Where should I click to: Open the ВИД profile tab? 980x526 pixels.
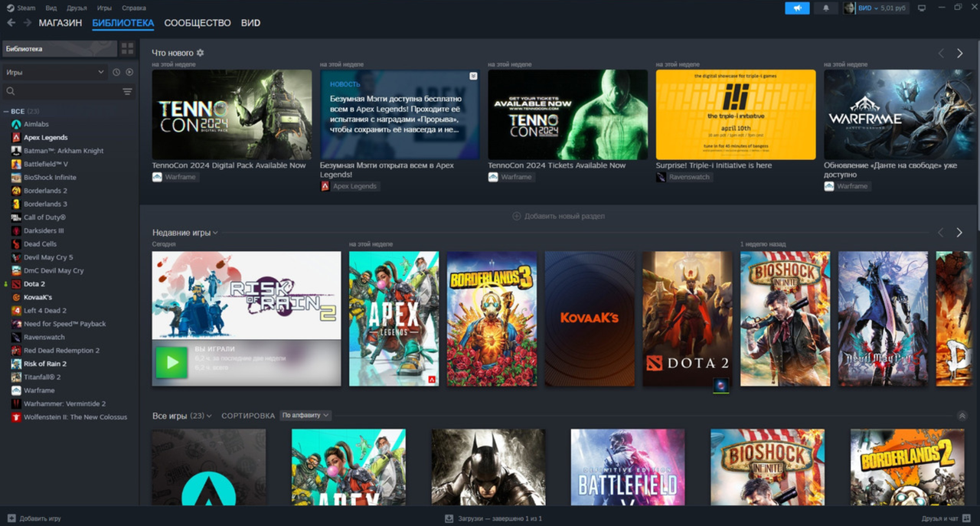tap(250, 23)
